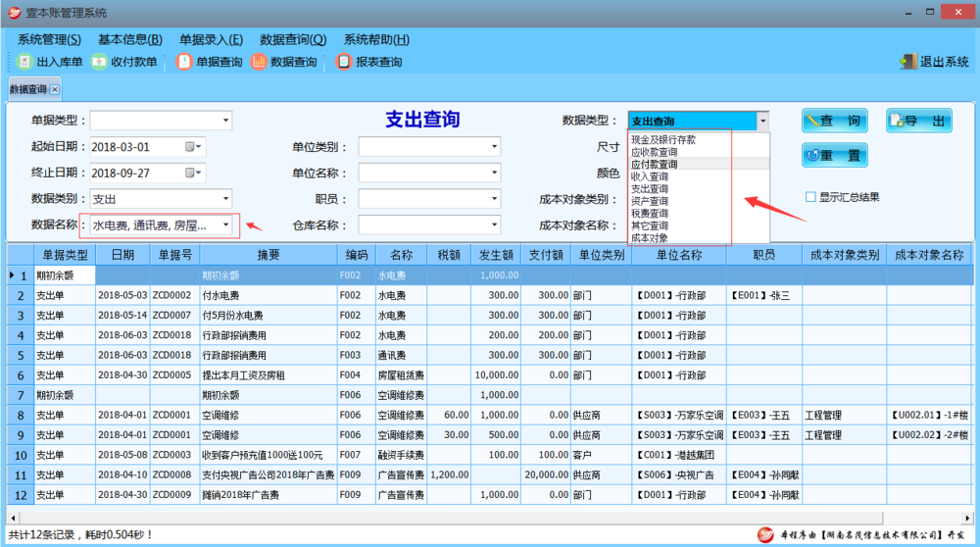980x547 pixels.
Task: Open the 单据查询 toolbar icon
Action: 184,61
